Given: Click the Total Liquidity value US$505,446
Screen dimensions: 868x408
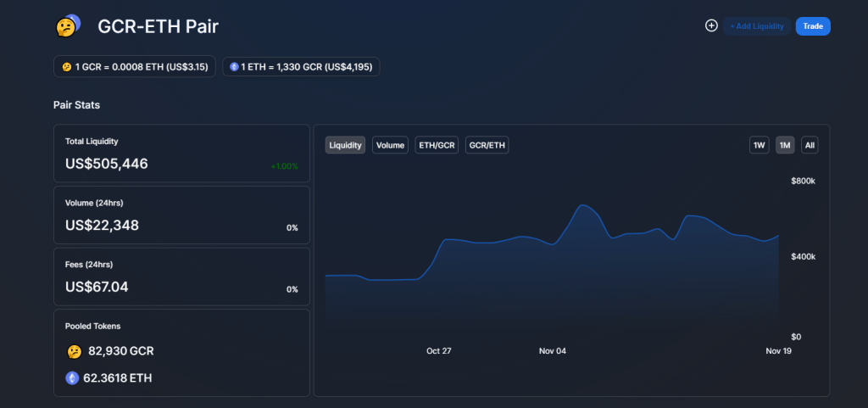Looking at the screenshot, I should [106, 164].
